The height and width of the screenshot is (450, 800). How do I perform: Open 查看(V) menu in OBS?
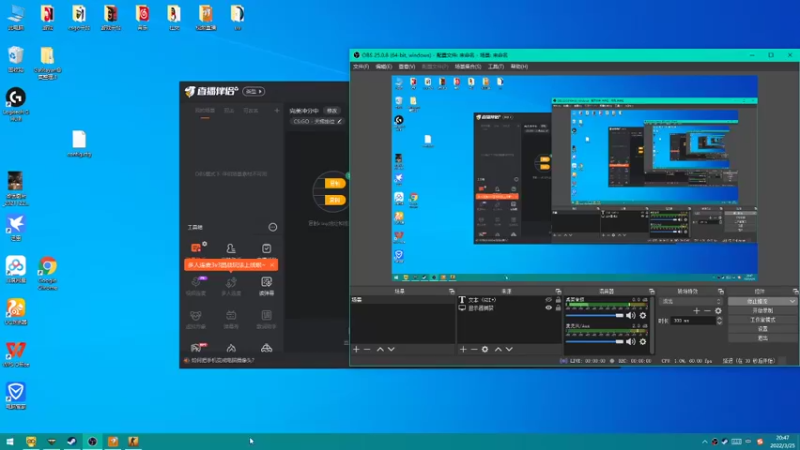(x=407, y=67)
